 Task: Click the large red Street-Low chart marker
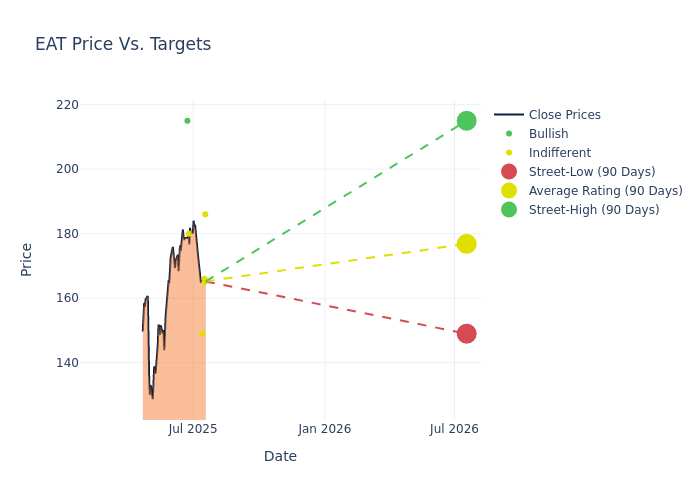(467, 333)
